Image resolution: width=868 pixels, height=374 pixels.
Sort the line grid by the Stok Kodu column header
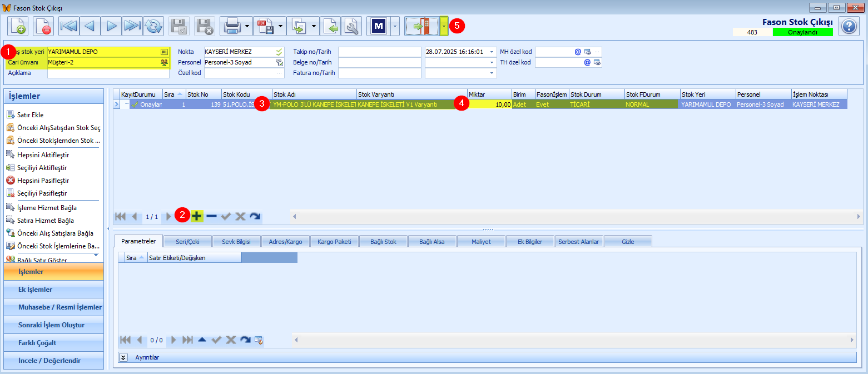(246, 94)
